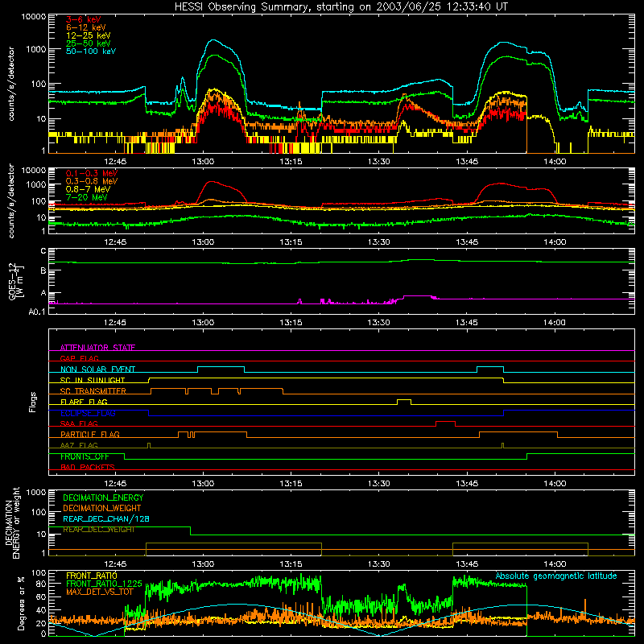The image size is (644, 644).
Task: Click the DECIMATION_WEIGHT legend label
Action: (102, 508)
